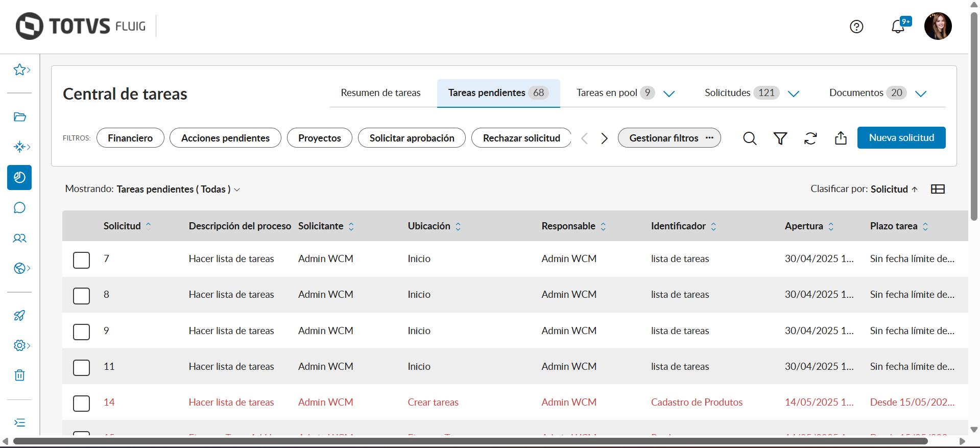Open the communities people icon in sidebar
This screenshot has height=448, width=980.
19,238
